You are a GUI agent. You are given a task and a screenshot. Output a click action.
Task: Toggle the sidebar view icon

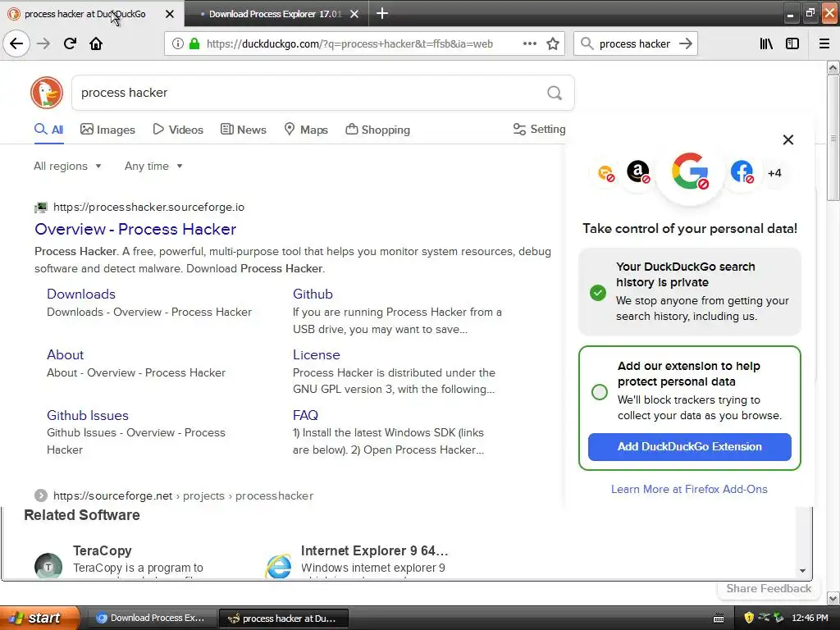point(792,43)
